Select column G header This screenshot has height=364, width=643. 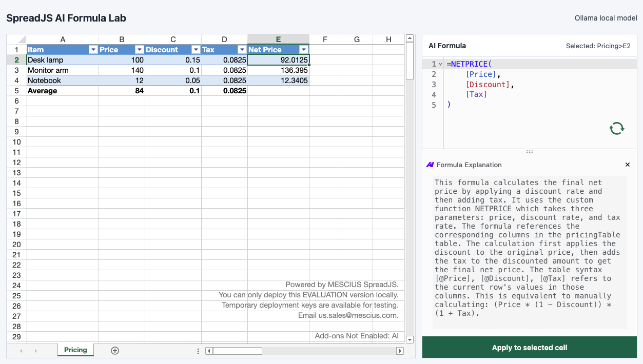pyautogui.click(x=357, y=39)
